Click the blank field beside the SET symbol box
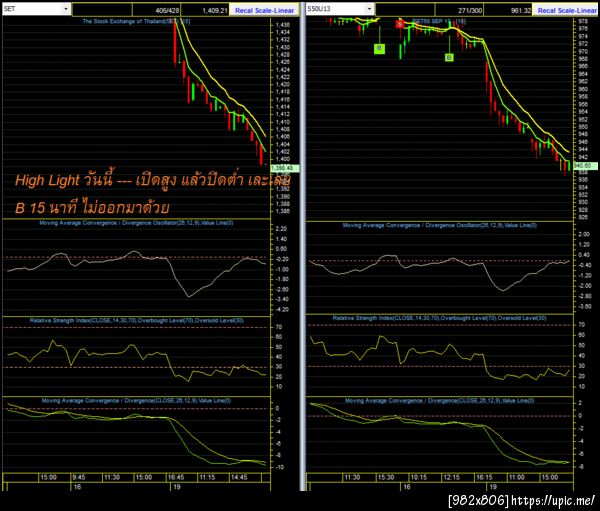This screenshot has width=600, height=511. (102, 10)
